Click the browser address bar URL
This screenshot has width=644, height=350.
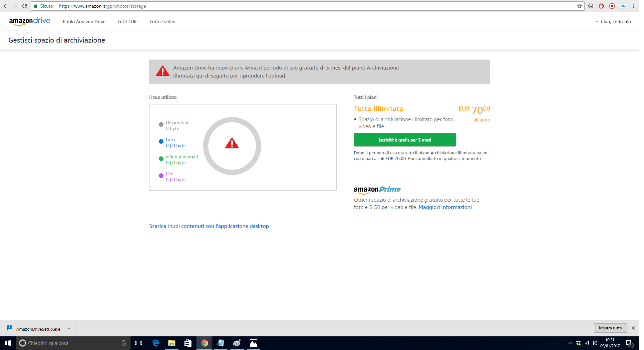pos(102,6)
